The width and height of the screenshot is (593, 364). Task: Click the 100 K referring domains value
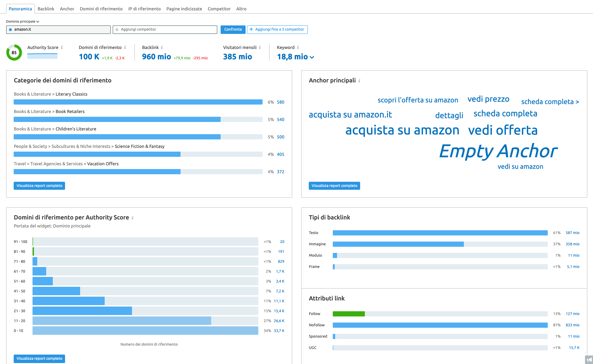point(89,57)
